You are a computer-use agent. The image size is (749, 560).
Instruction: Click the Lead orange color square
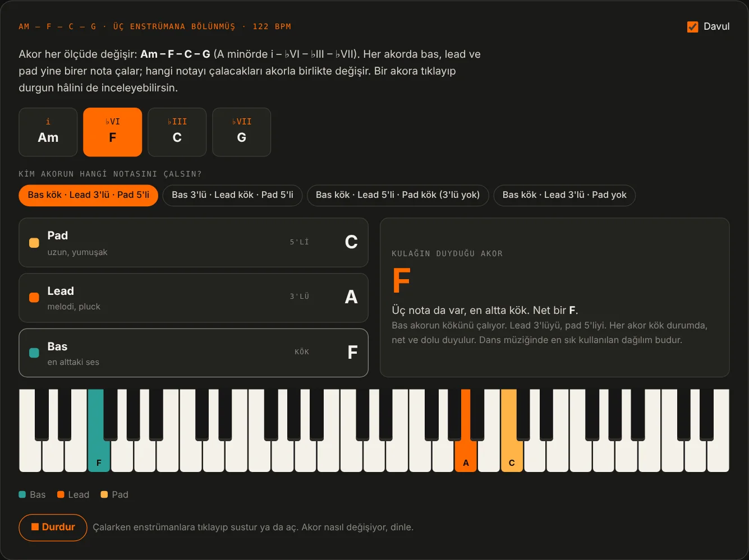pos(34,298)
